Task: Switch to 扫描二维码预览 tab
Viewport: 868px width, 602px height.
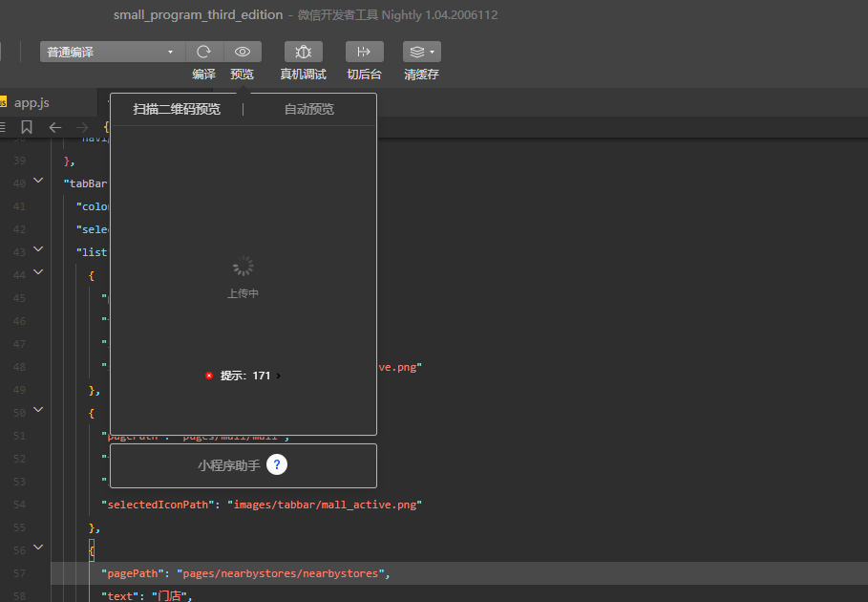Action: pos(177,109)
